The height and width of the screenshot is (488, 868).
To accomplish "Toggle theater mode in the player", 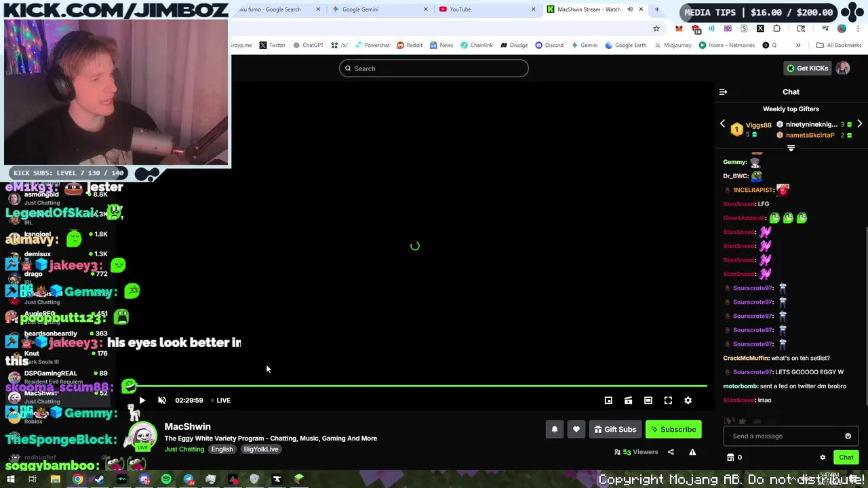I will (x=648, y=400).
